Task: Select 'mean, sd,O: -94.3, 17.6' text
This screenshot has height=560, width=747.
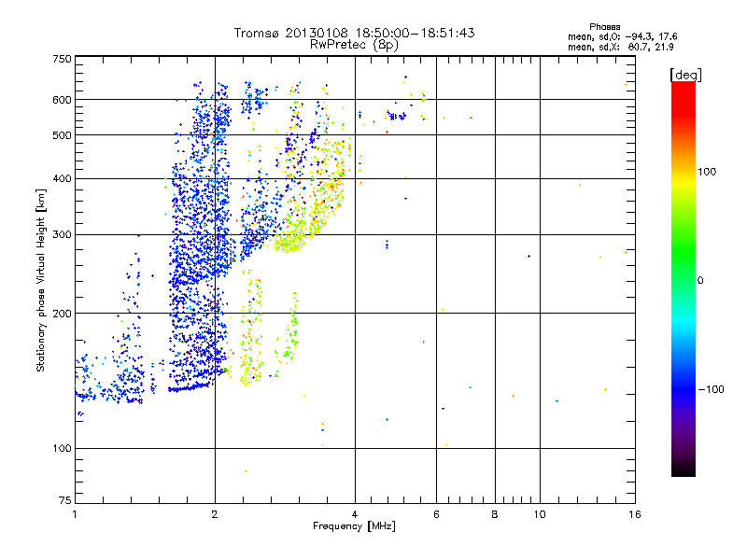Action: click(x=622, y=36)
